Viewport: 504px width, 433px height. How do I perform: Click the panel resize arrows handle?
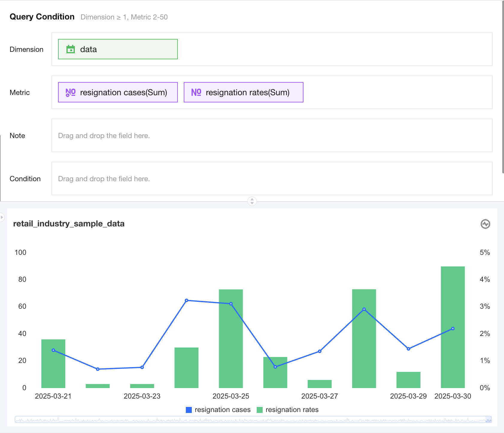click(252, 201)
